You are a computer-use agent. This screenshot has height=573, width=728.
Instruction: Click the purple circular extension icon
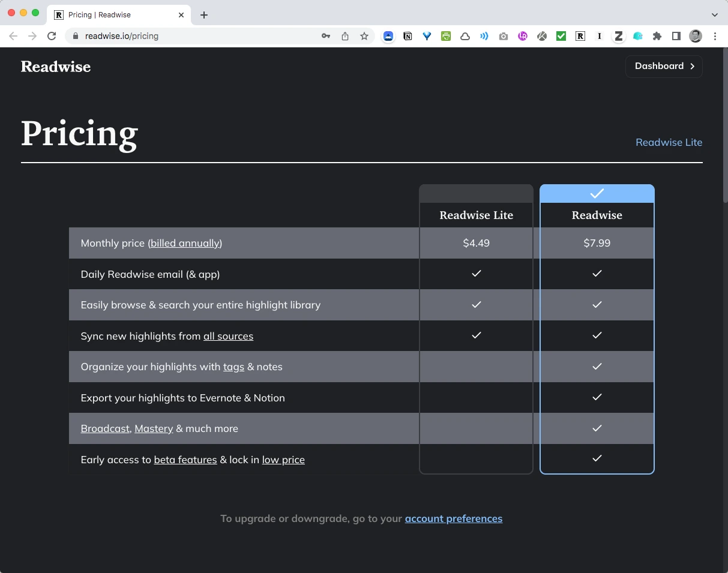tap(523, 36)
